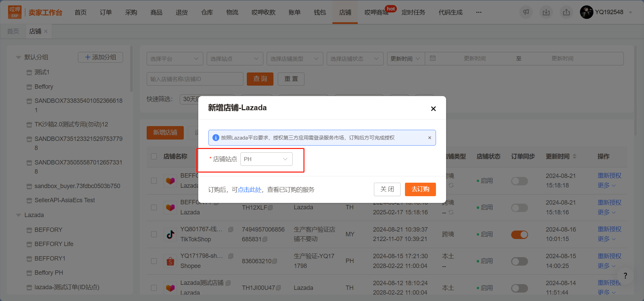Copy TH12XLF ID with copy icon
644x301 pixels.
tap(270, 208)
